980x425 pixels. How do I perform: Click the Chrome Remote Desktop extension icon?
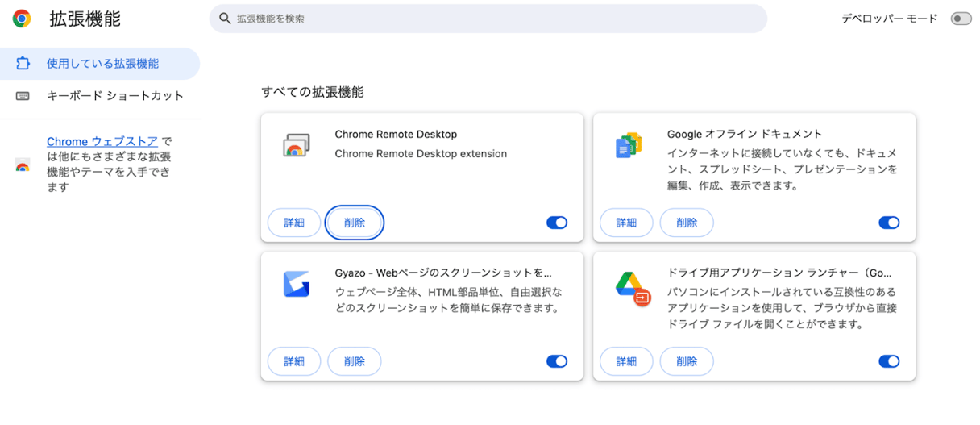point(294,146)
